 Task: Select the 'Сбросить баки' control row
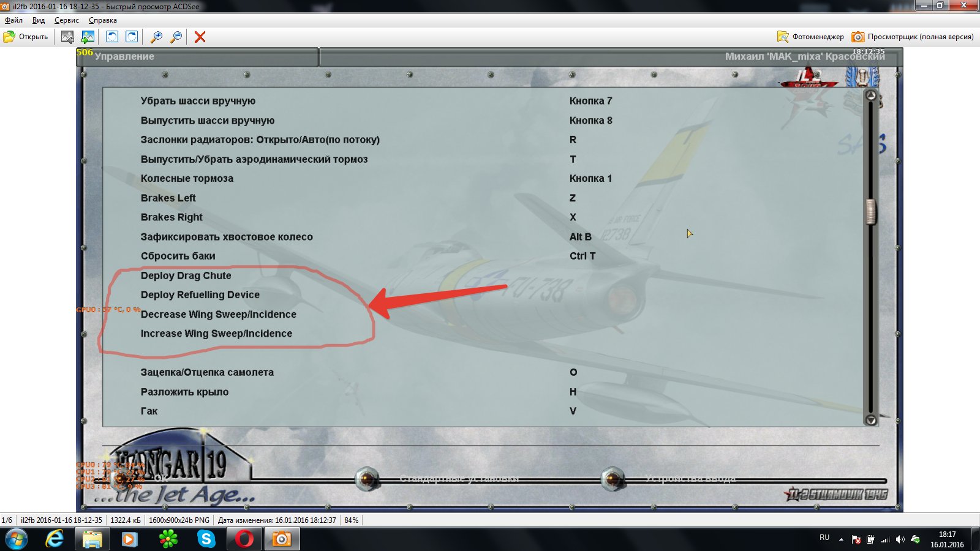pyautogui.click(x=178, y=256)
